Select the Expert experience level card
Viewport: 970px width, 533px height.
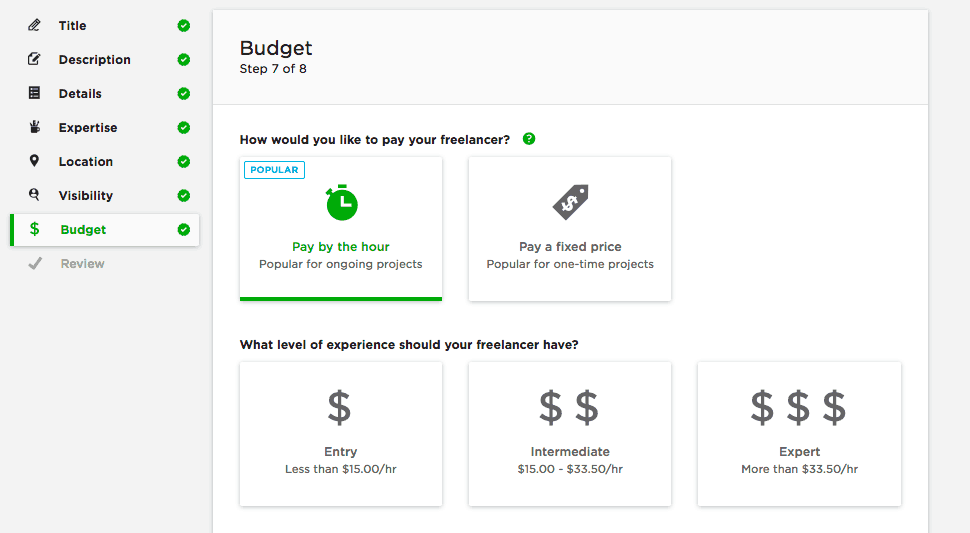(799, 434)
